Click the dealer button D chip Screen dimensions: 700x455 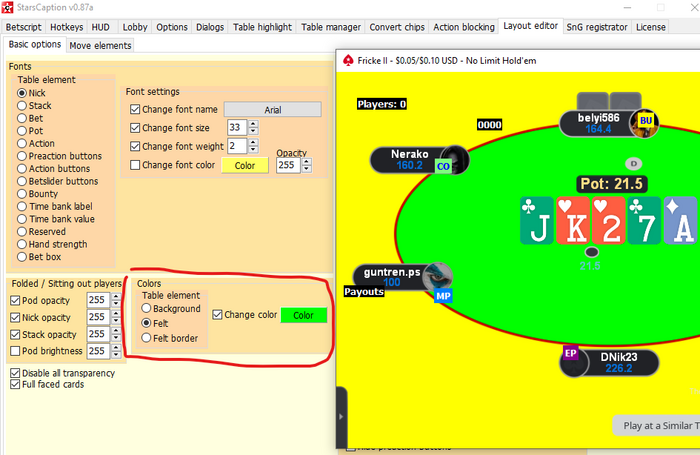633,163
